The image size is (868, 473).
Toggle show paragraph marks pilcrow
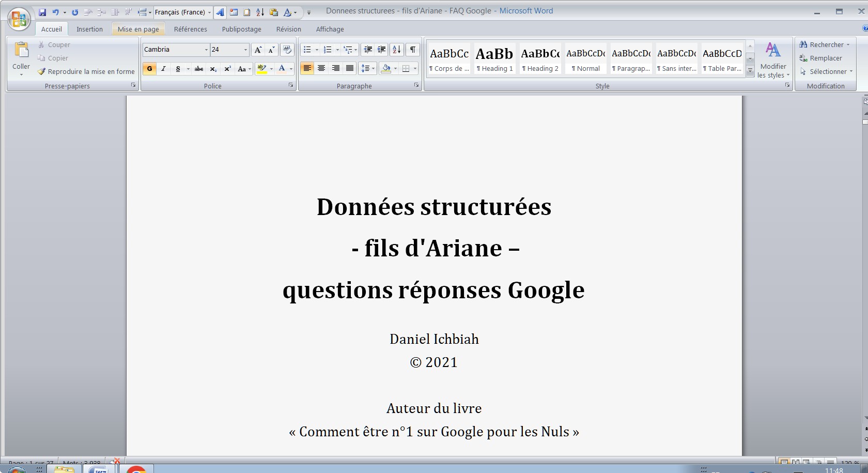(x=412, y=50)
